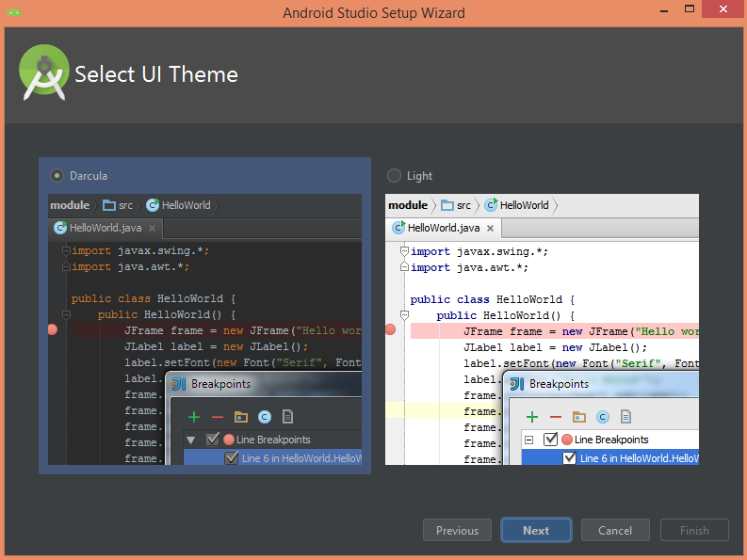Fold the constructor marker in Light gutter

404,315
